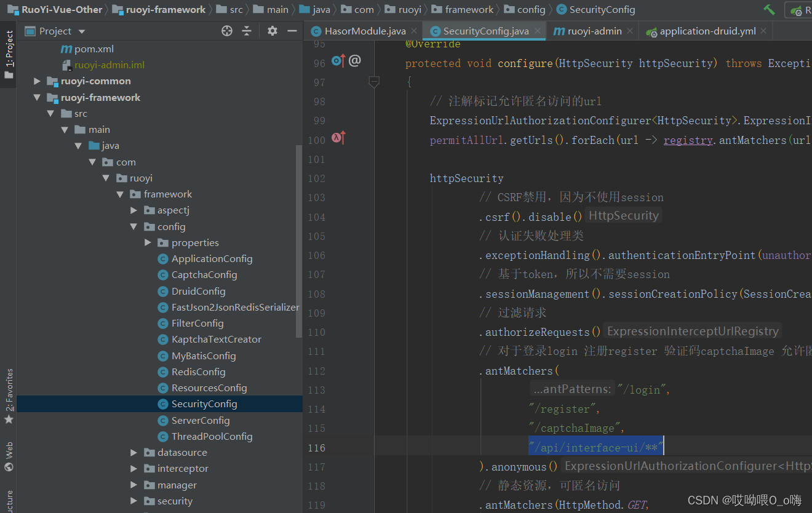Expand the interceptor folder
812x513 pixels.
click(134, 468)
